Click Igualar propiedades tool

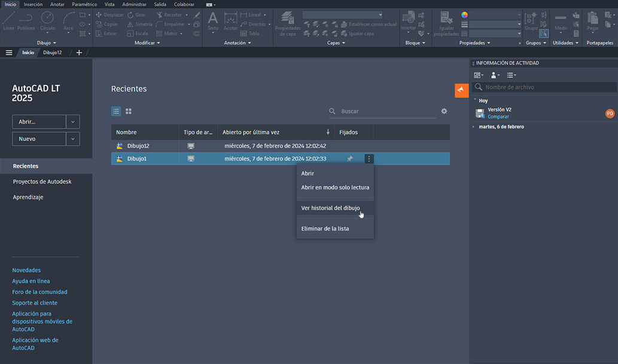[x=446, y=24]
